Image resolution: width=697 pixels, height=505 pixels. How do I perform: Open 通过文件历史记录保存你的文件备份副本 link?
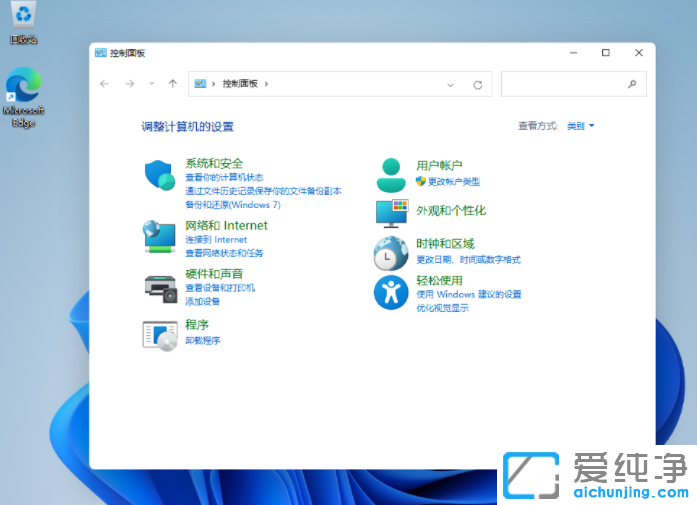point(264,191)
